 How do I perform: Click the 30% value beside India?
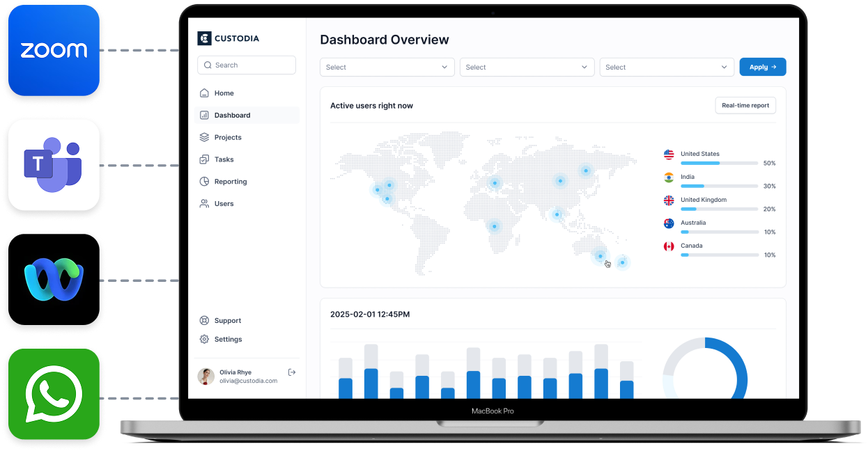pyautogui.click(x=769, y=186)
